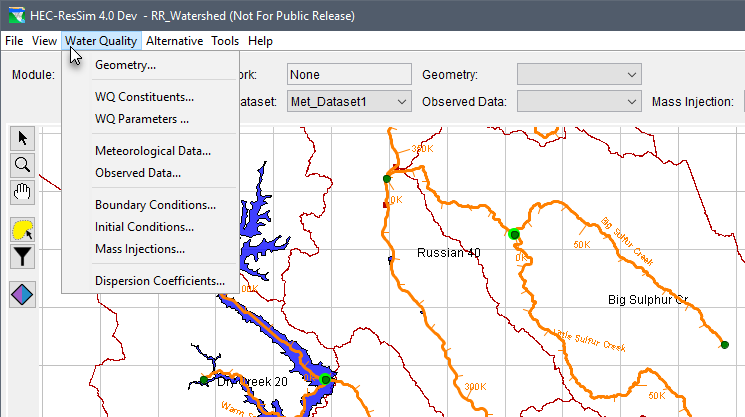Select the magnifier zoom tool
The height and width of the screenshot is (417, 745).
tap(22, 165)
